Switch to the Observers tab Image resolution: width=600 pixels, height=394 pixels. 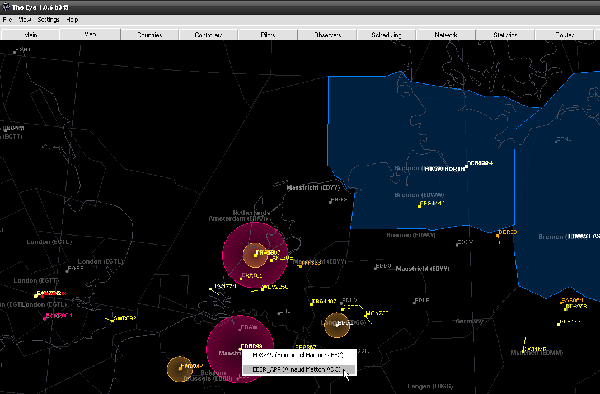pyautogui.click(x=327, y=34)
